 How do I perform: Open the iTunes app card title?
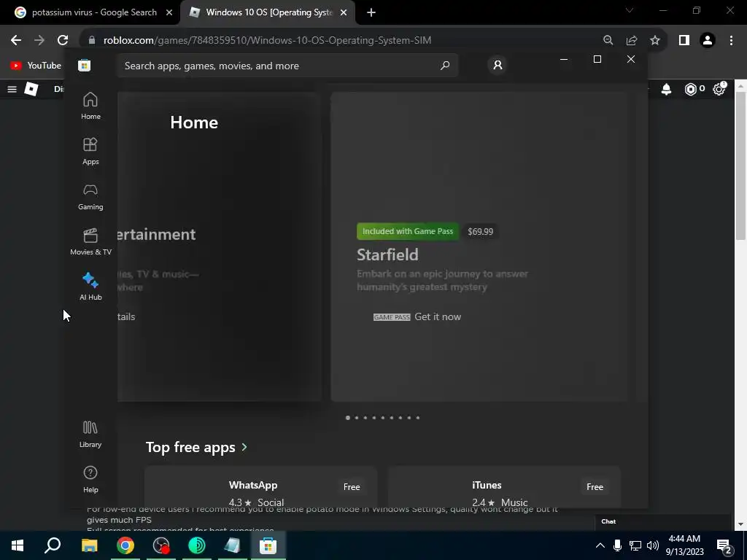click(487, 485)
